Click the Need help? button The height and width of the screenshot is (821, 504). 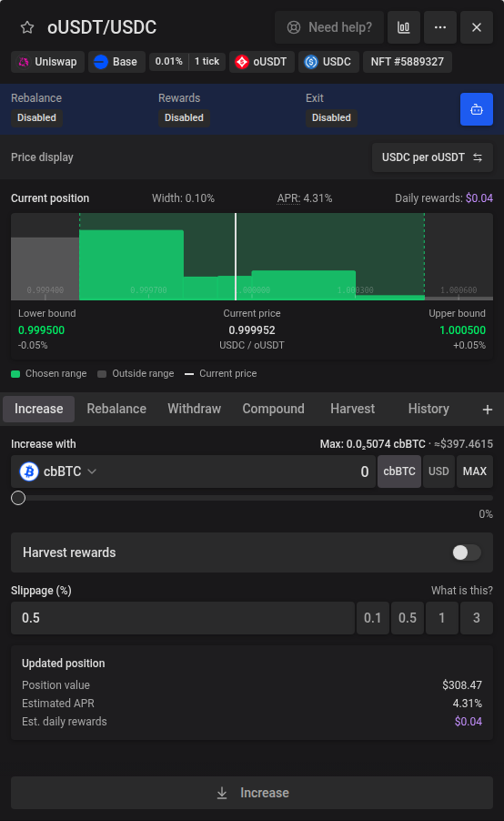[x=329, y=27]
